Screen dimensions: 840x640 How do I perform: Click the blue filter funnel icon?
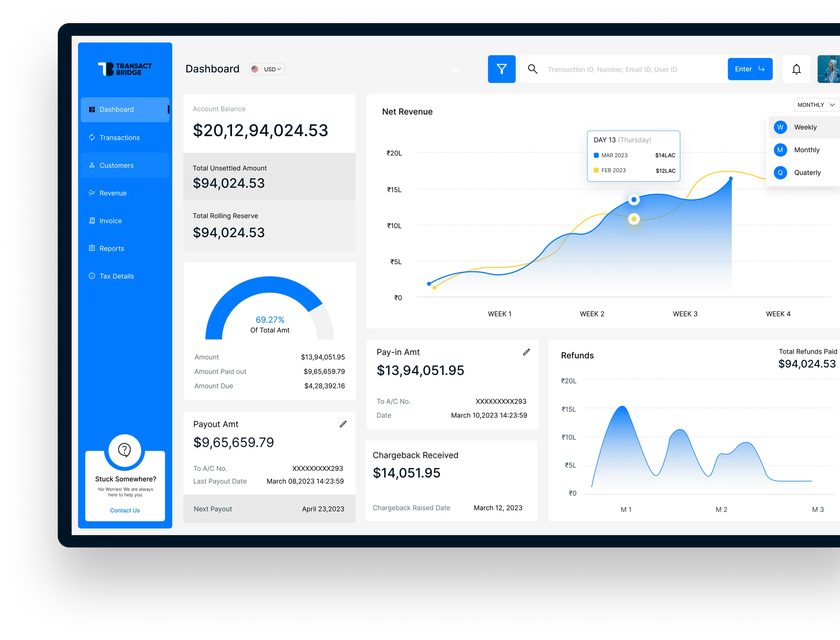click(x=501, y=69)
